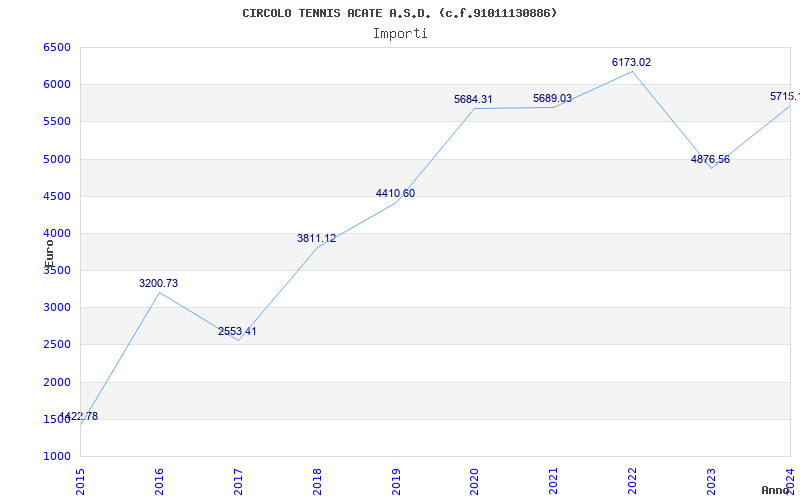Select the 5689.03 data label

pos(553,98)
